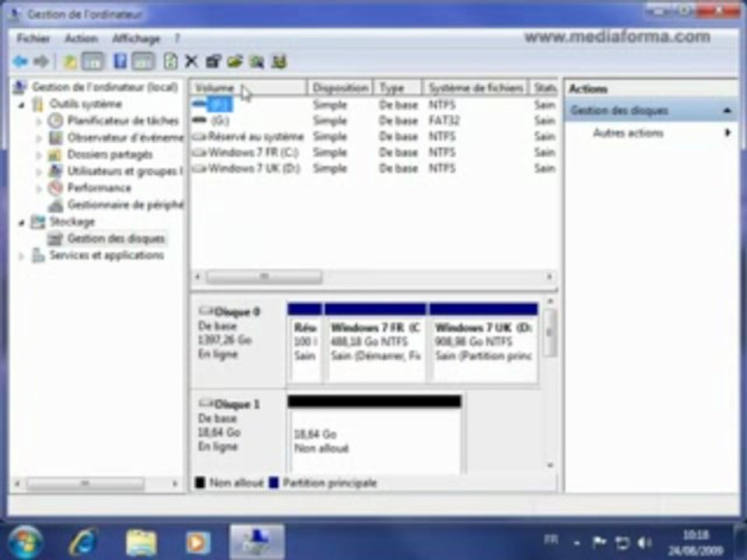This screenshot has width=747, height=560.
Task: Expand the Dossiers partagés node
Action: [x=39, y=155]
